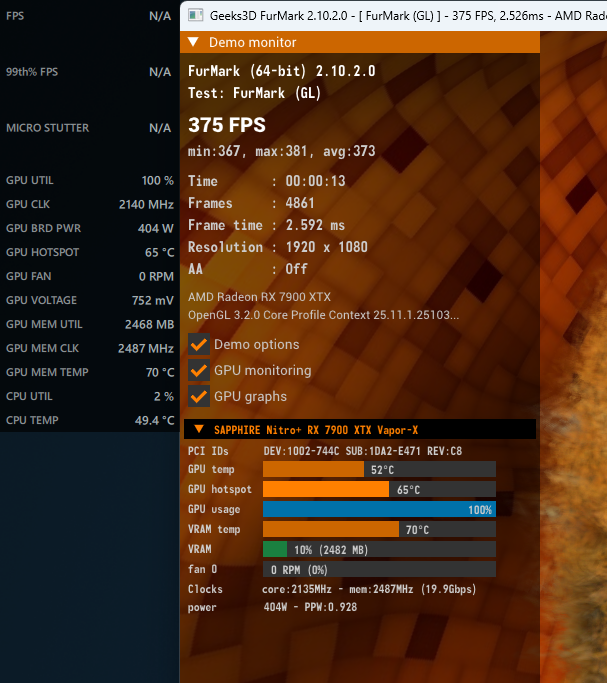Click the VRAM 10% (2482 MB) bar

click(x=379, y=549)
